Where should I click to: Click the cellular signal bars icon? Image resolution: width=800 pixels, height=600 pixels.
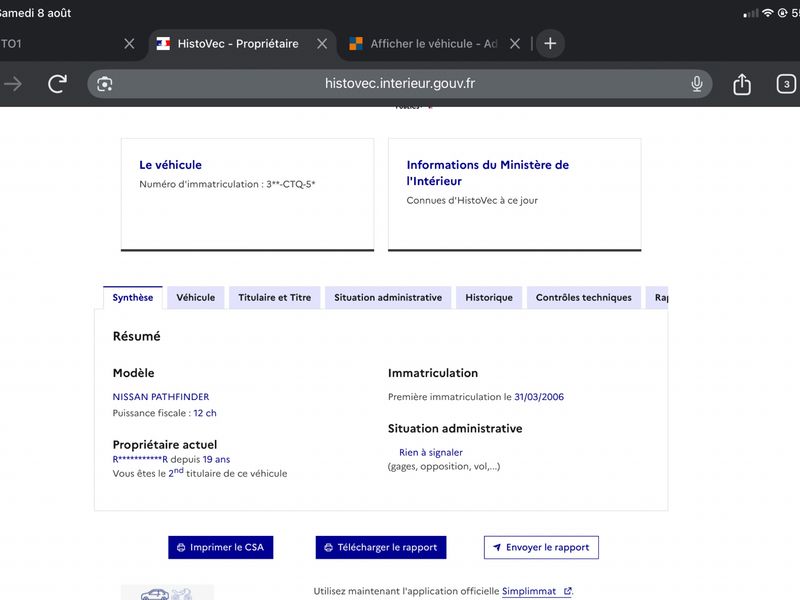pos(751,14)
